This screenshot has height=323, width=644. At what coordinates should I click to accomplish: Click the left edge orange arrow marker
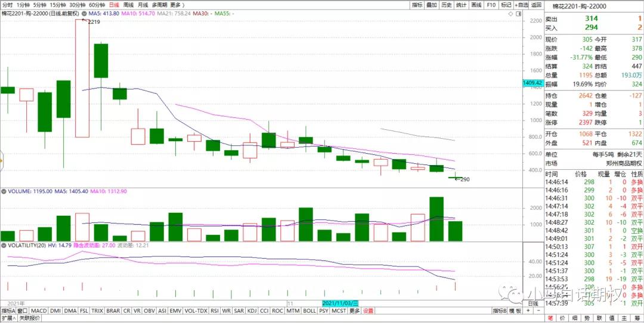[x=2, y=160]
